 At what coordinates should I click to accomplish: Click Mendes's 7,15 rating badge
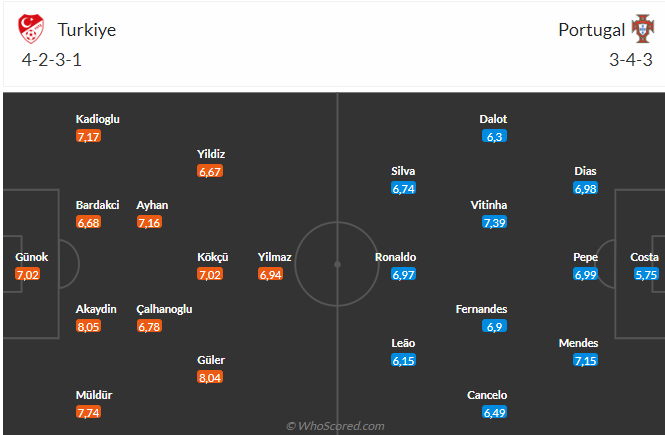(x=586, y=360)
